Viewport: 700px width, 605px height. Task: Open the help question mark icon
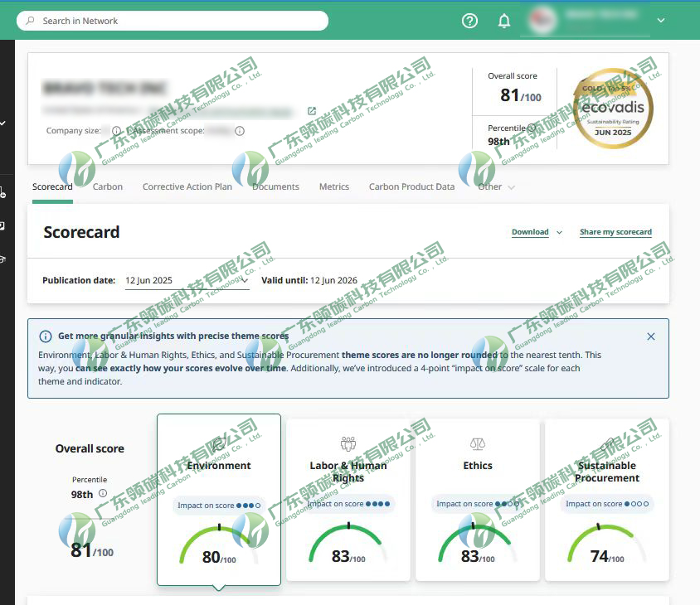pyautogui.click(x=469, y=21)
